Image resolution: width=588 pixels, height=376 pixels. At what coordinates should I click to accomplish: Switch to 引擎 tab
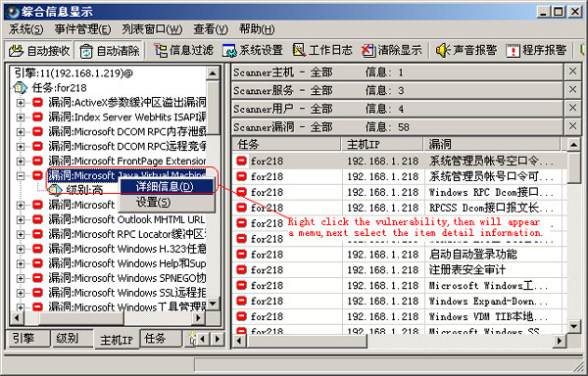coord(28,339)
